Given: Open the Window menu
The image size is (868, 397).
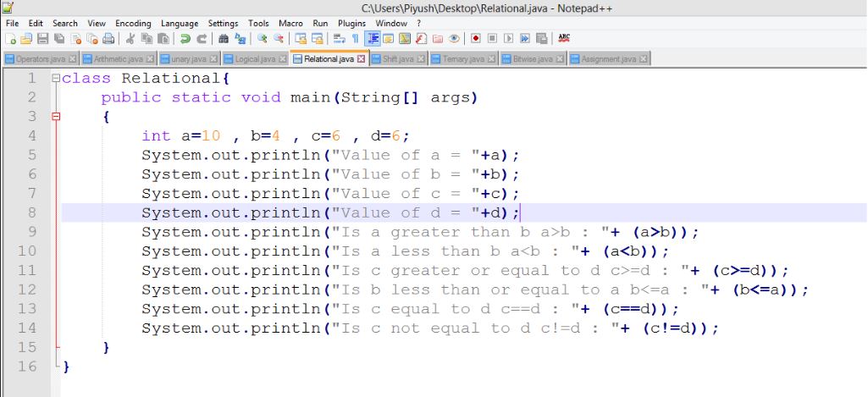Looking at the screenshot, I should point(391,23).
